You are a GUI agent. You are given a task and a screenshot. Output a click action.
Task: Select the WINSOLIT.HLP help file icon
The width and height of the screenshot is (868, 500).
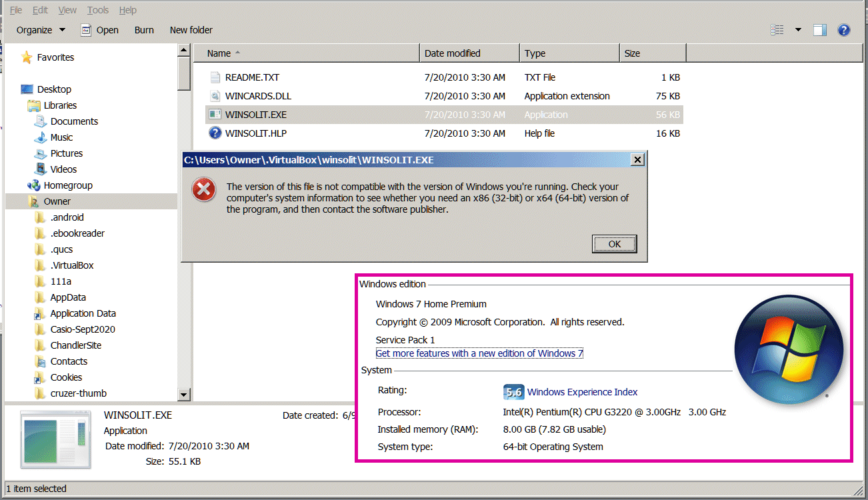tap(215, 133)
